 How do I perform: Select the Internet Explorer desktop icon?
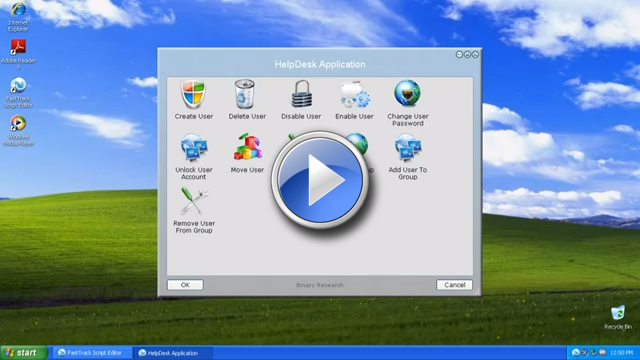tap(18, 17)
